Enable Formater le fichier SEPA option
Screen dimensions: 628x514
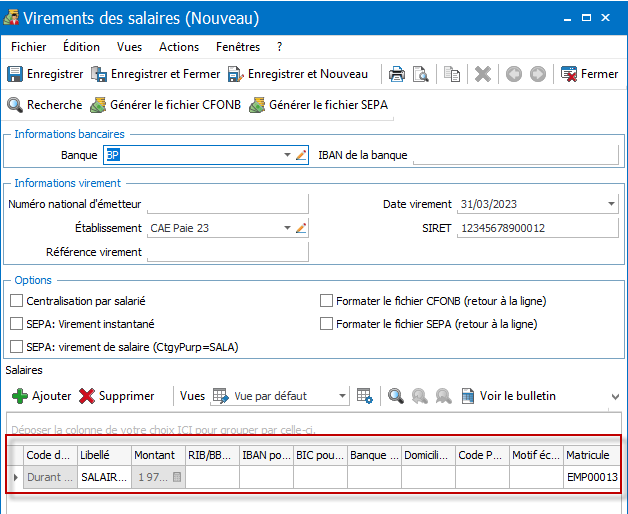326,324
